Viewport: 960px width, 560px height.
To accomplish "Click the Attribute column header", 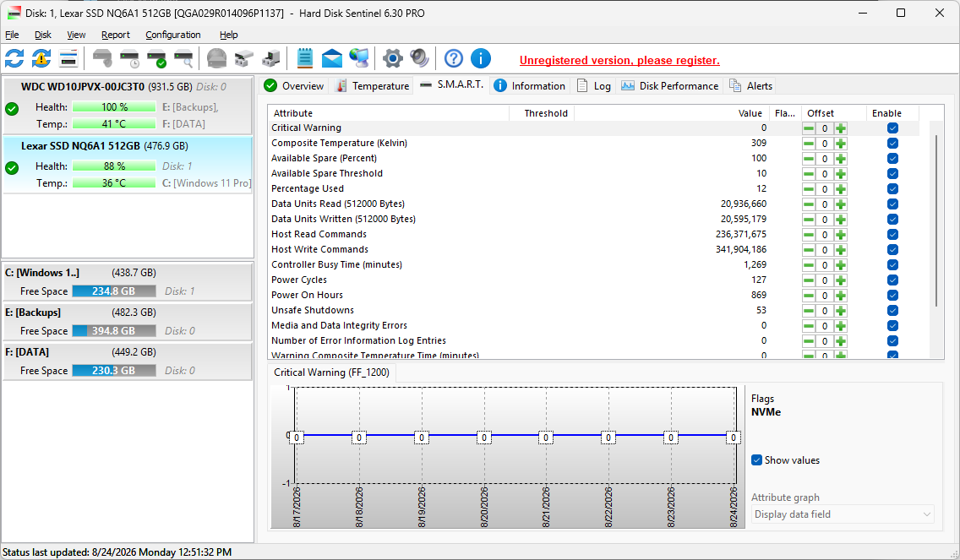I will 388,113.
